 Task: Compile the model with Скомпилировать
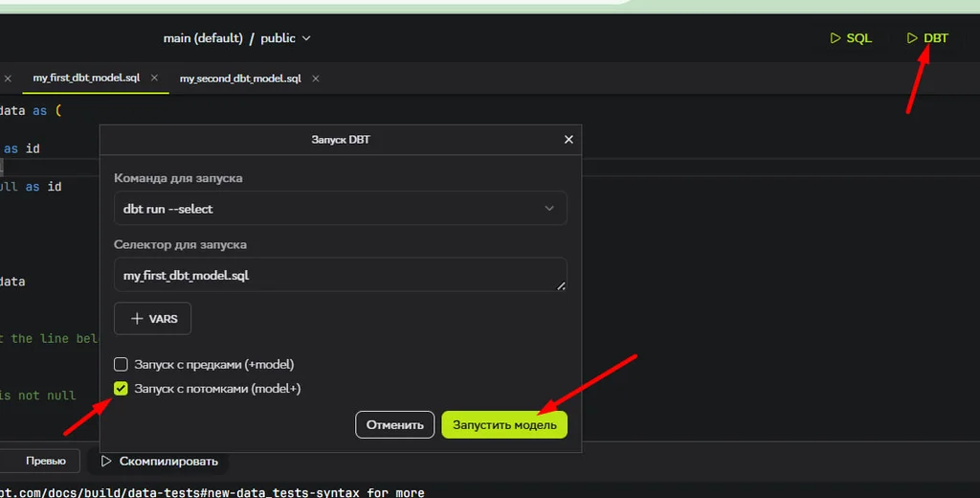click(x=159, y=461)
